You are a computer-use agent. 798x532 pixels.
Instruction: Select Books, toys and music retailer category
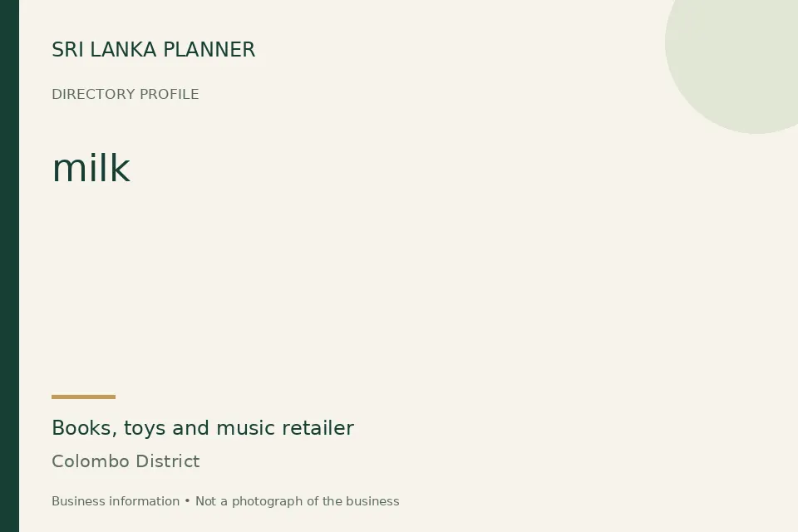(203, 428)
